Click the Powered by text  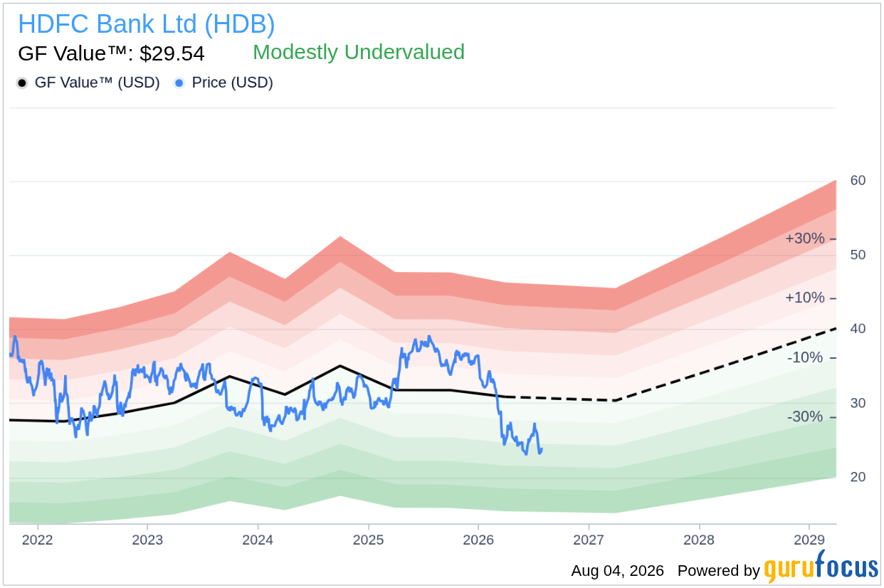(719, 571)
